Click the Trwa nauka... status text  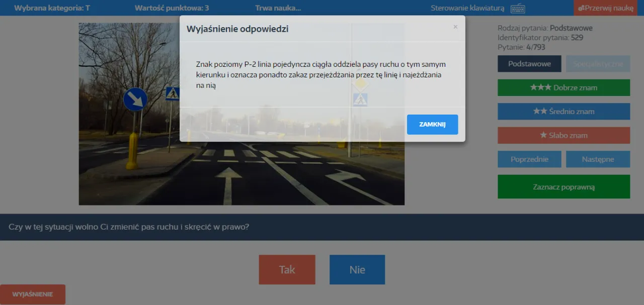point(278,8)
